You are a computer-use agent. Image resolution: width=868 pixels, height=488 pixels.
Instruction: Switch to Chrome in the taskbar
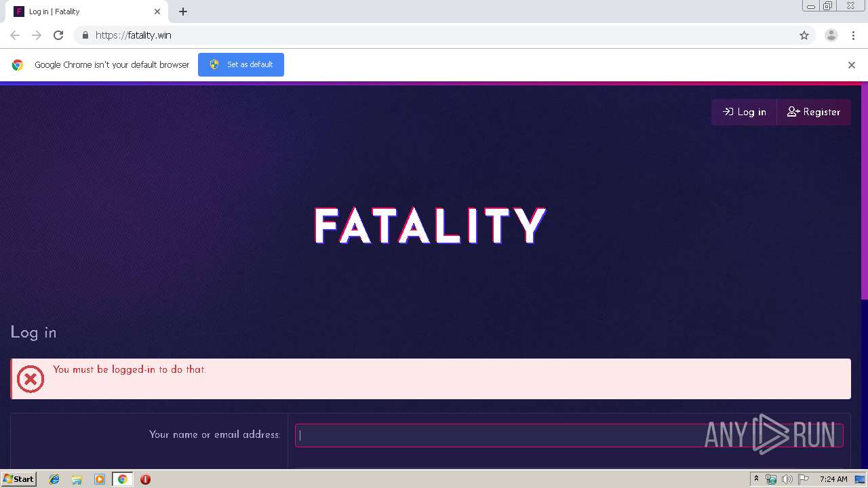click(122, 479)
